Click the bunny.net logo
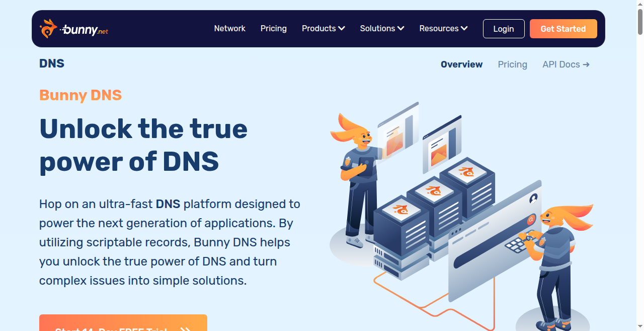This screenshot has width=644, height=331. pos(73,29)
